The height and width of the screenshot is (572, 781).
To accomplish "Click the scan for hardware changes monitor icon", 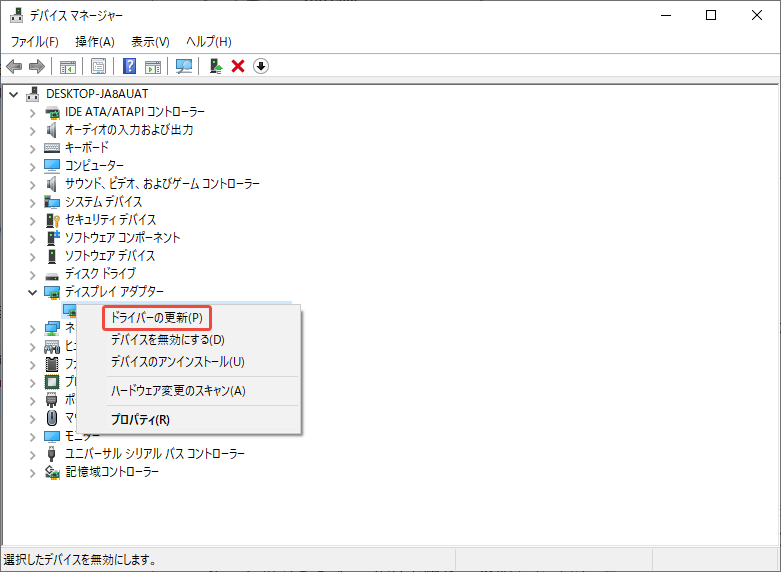I will pos(184,66).
